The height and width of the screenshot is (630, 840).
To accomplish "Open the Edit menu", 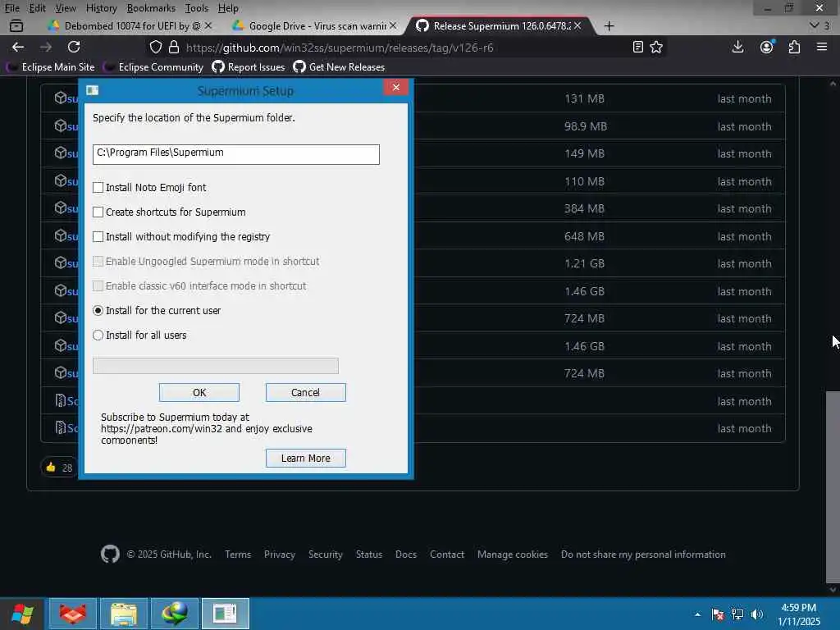I will (37, 8).
